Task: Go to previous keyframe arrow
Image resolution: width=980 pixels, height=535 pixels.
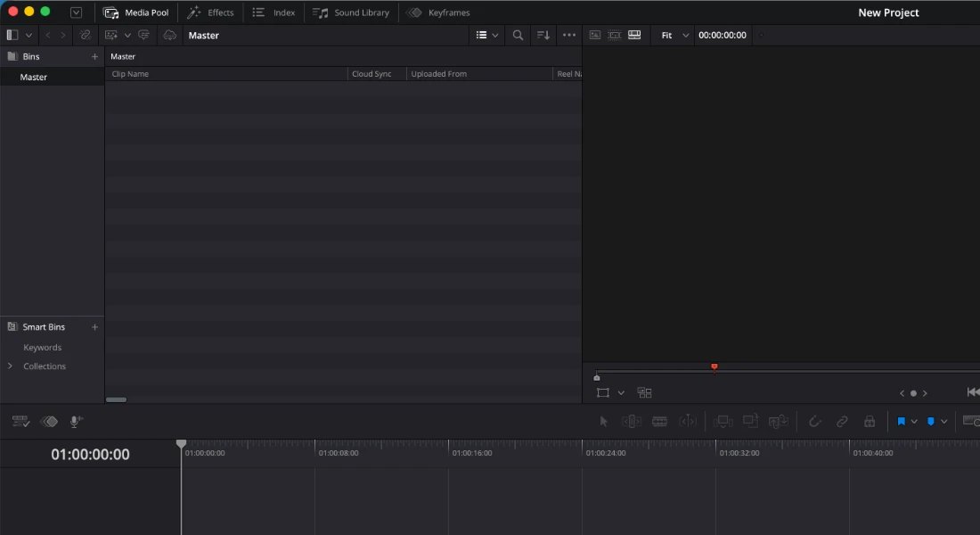Action: [902, 393]
